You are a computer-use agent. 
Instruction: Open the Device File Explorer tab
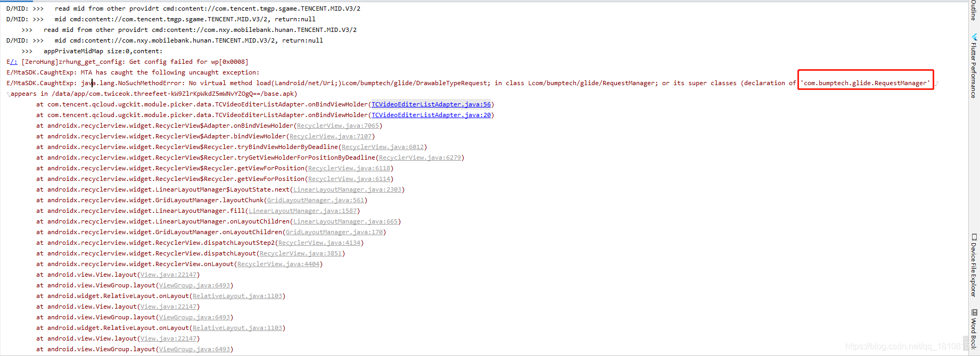(x=974, y=266)
